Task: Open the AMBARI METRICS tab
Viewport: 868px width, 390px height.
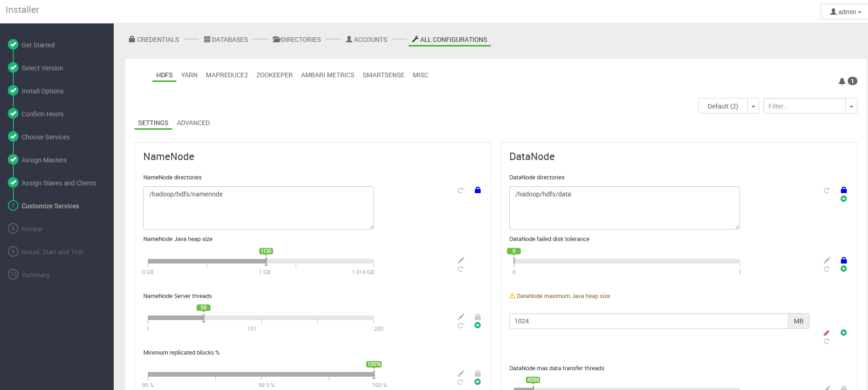Action: [327, 75]
